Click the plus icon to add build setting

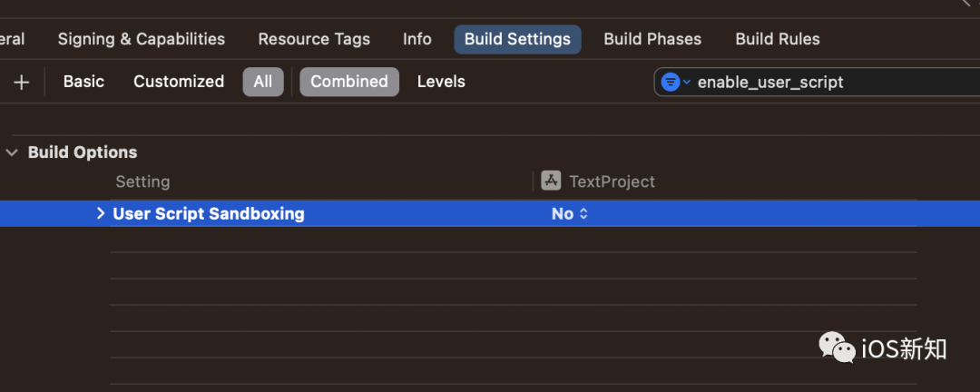point(22,82)
